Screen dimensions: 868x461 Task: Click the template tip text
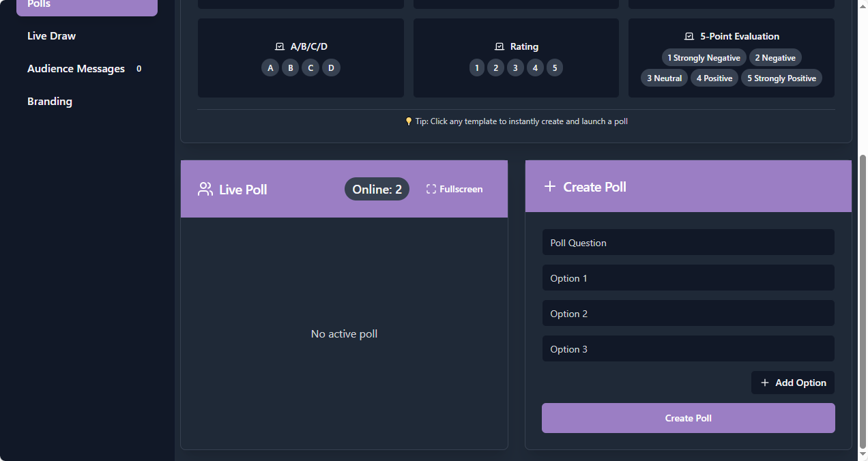521,121
